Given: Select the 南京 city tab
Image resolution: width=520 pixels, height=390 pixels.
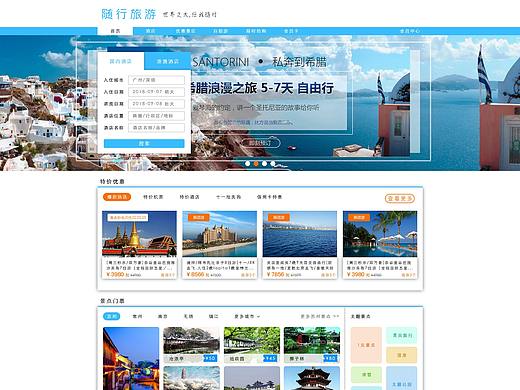Looking at the screenshot, I should click(163, 316).
